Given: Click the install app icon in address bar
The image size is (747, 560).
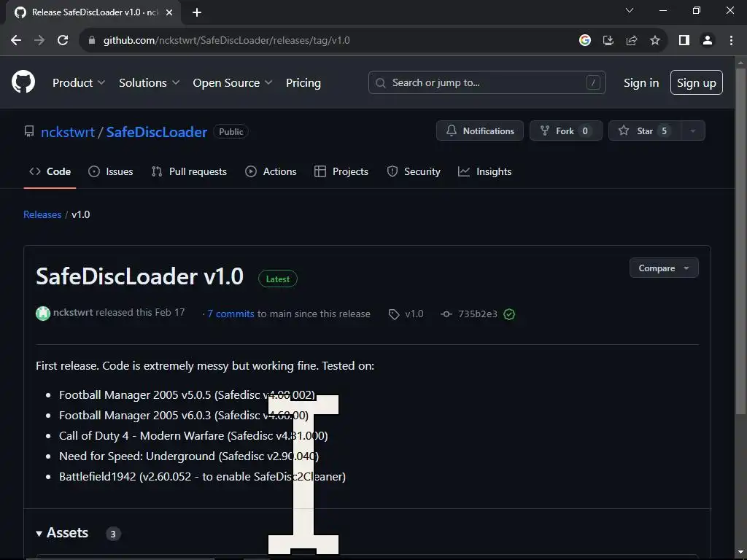Looking at the screenshot, I should click(x=608, y=41).
